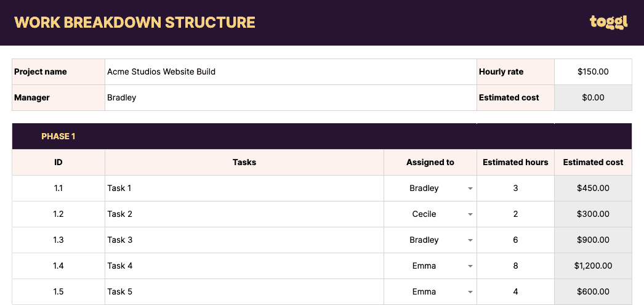Click the toggl logo
644x305 pixels.
[x=608, y=23]
